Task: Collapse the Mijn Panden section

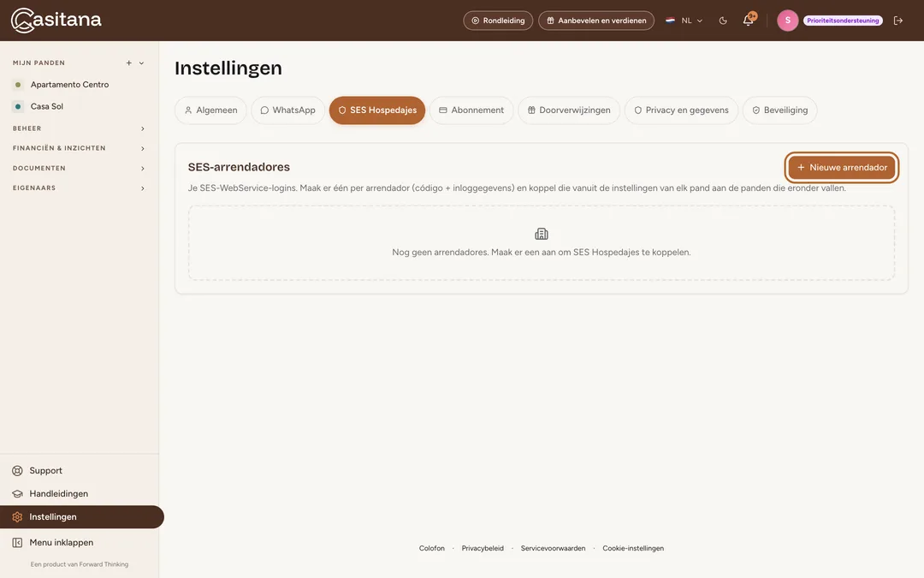Action: [141, 63]
